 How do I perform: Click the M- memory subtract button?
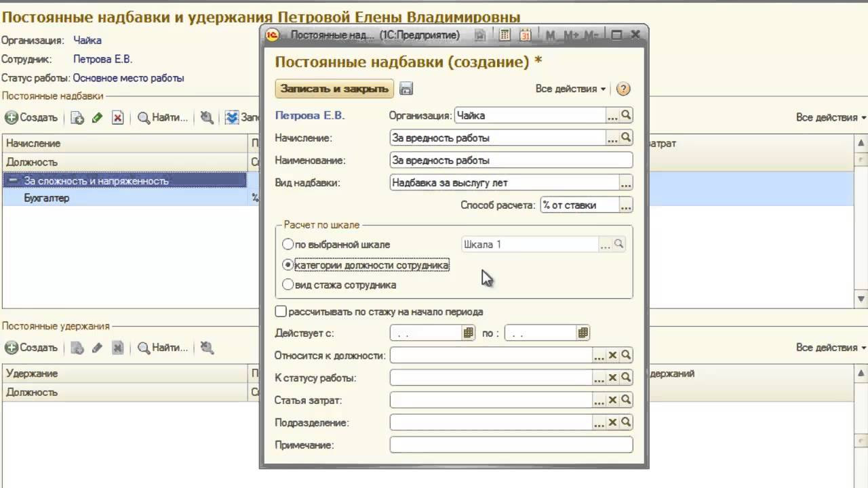[591, 35]
